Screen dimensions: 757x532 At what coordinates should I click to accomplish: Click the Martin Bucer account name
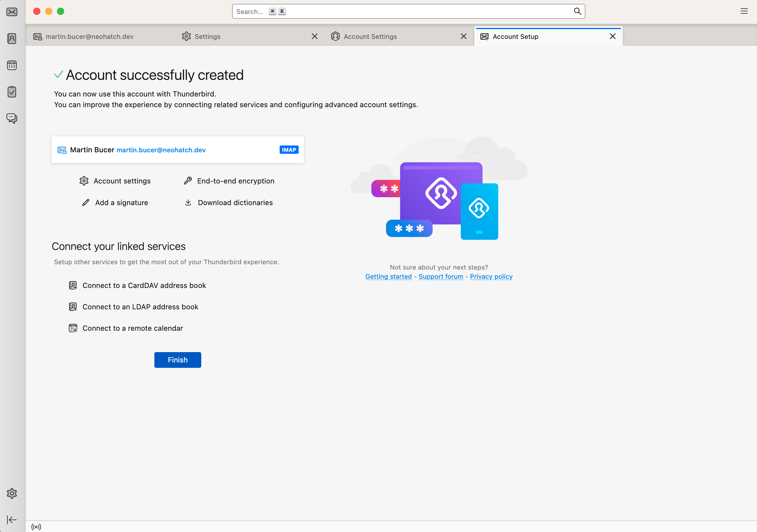coord(92,150)
